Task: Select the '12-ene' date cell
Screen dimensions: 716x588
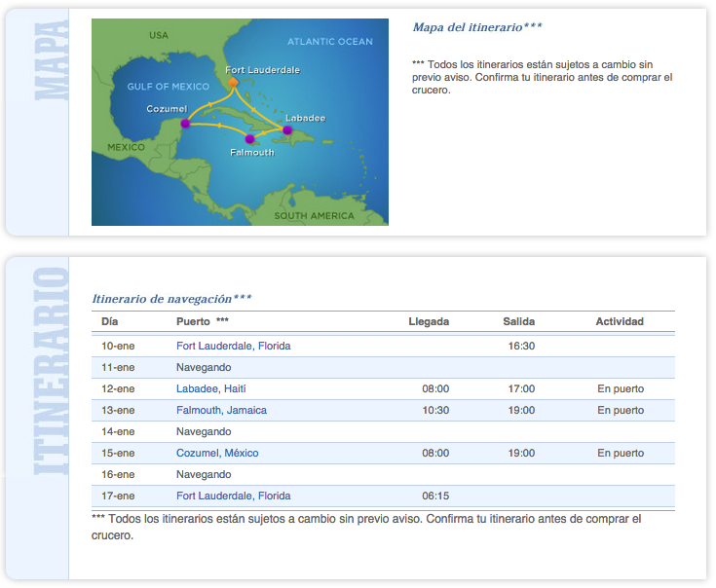Action: pyautogui.click(x=118, y=388)
